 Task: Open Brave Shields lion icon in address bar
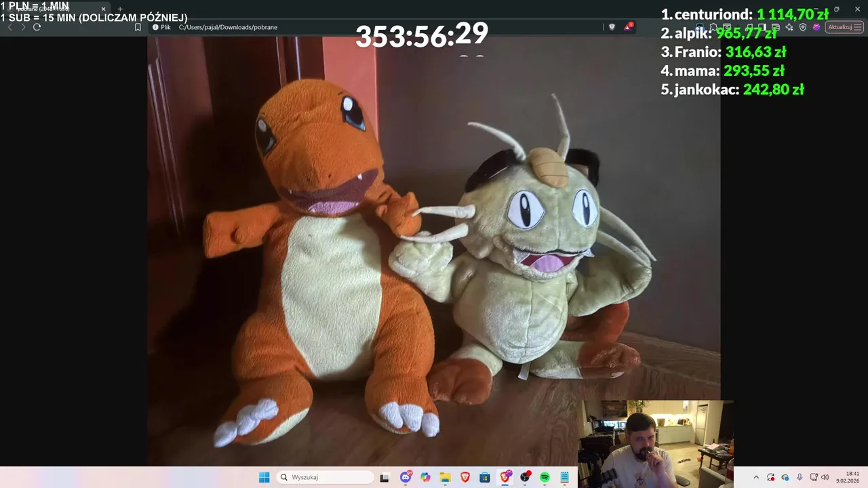pyautogui.click(x=612, y=27)
